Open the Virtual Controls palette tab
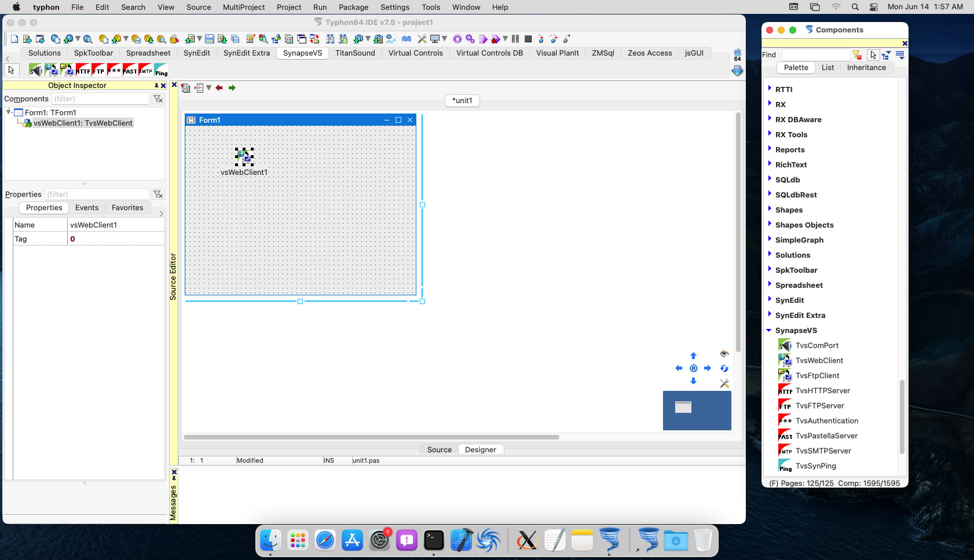This screenshot has height=560, width=974. 415,53
